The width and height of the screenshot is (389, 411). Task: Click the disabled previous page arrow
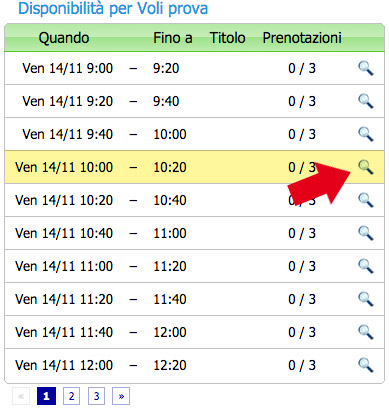pos(21,396)
